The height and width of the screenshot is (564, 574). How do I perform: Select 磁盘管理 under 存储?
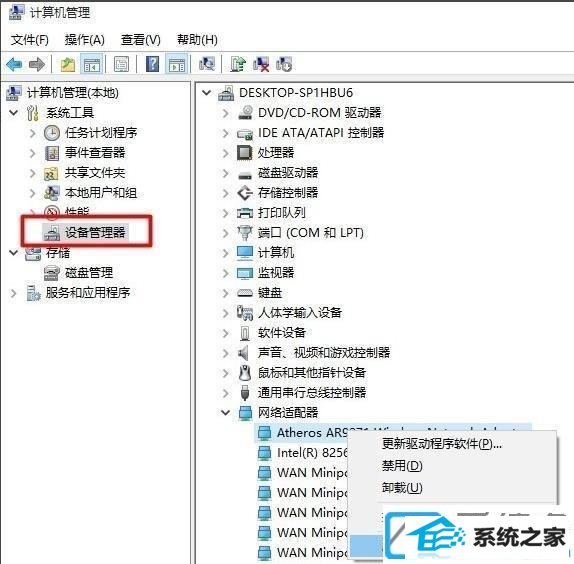click(x=89, y=273)
